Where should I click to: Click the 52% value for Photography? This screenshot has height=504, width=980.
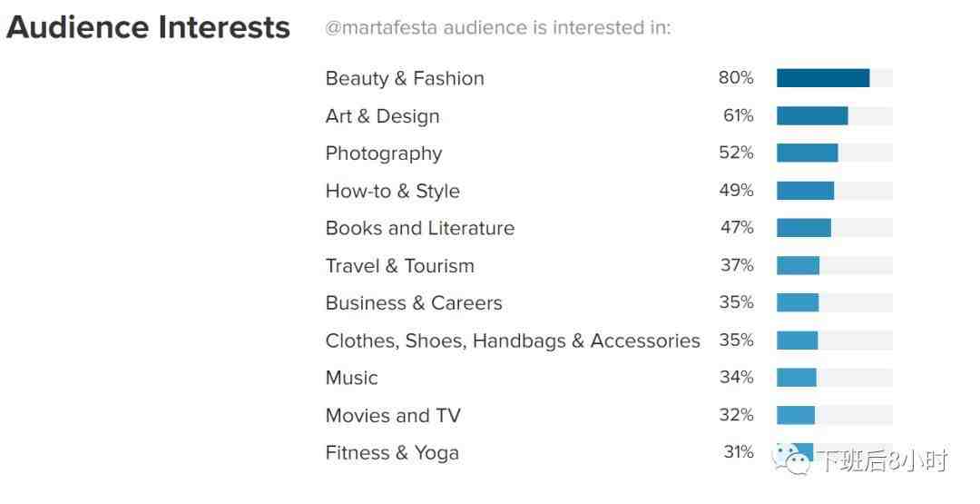pyautogui.click(x=736, y=153)
